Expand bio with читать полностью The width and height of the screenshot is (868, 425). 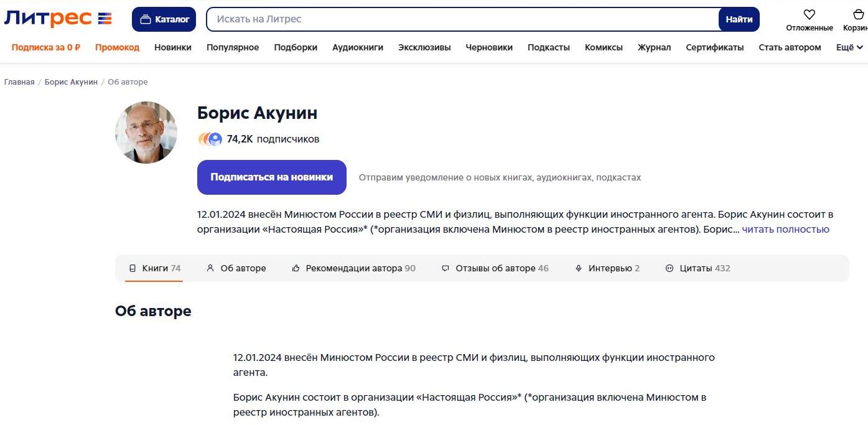(x=785, y=229)
